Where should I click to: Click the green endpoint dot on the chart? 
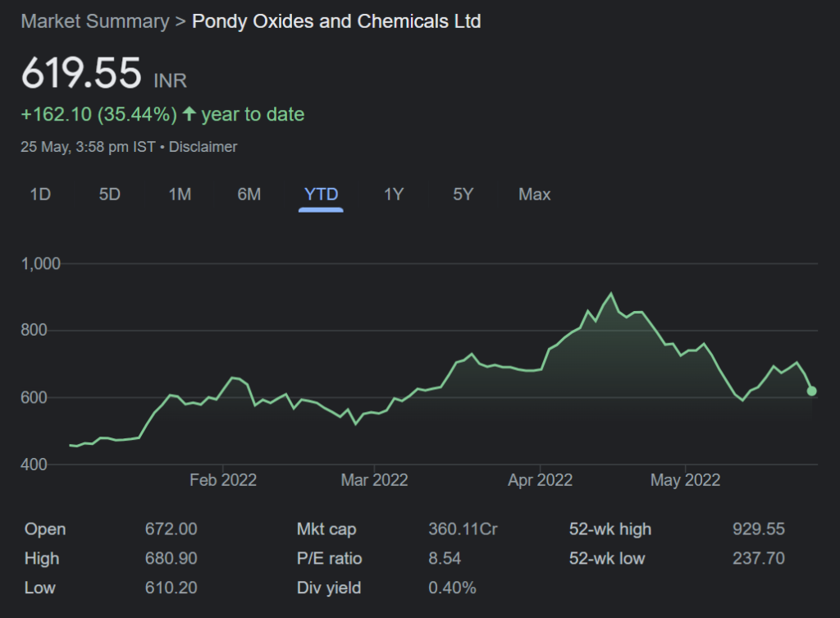[x=811, y=391]
